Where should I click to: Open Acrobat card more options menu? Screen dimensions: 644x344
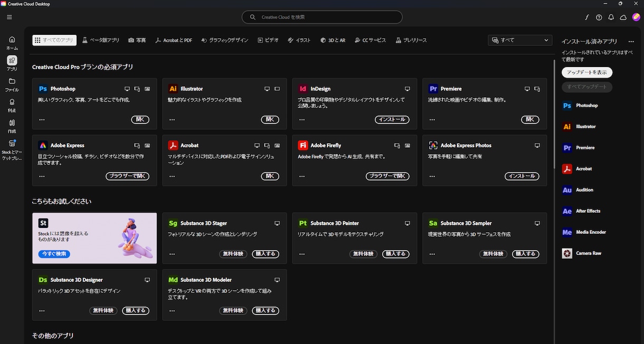tap(172, 176)
